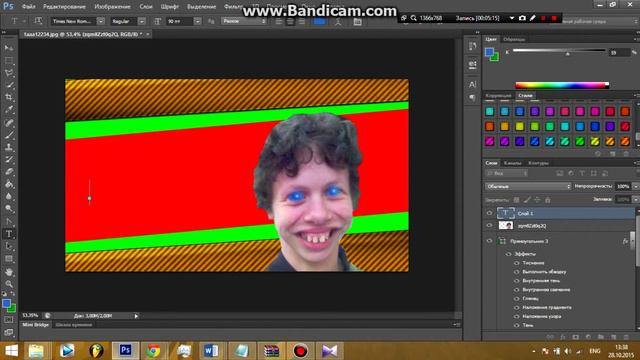Open the font style Regular dropdown

(x=141, y=21)
